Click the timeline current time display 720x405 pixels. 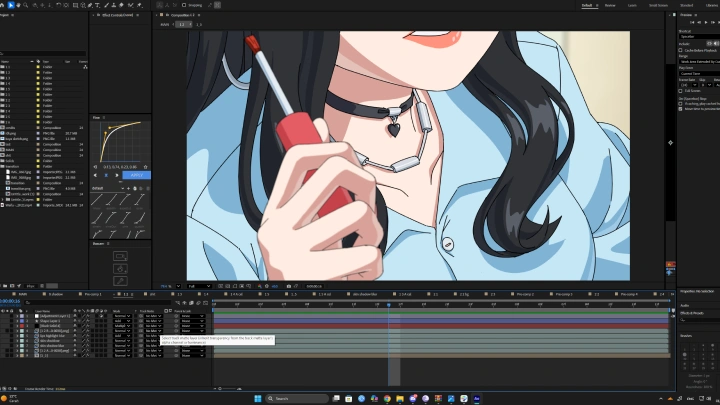point(10,301)
